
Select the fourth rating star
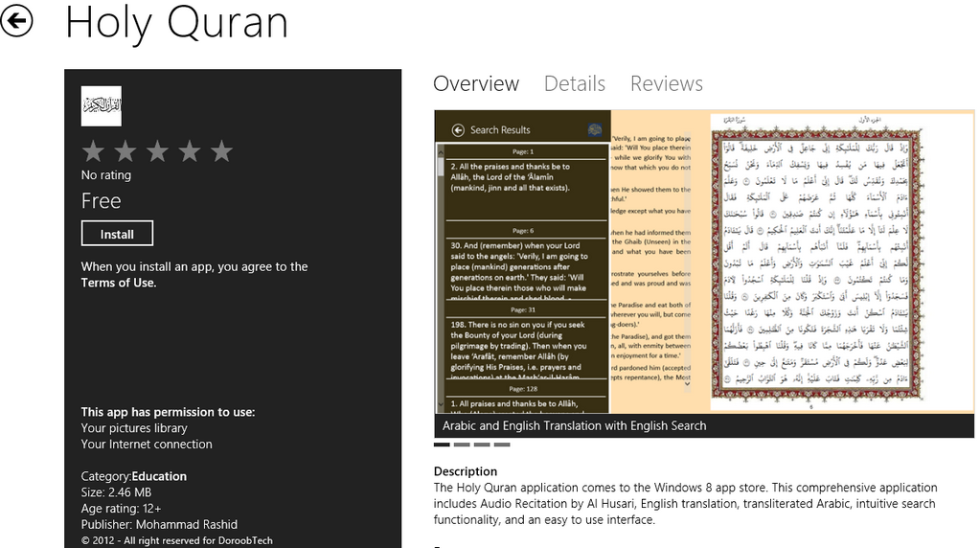point(190,151)
